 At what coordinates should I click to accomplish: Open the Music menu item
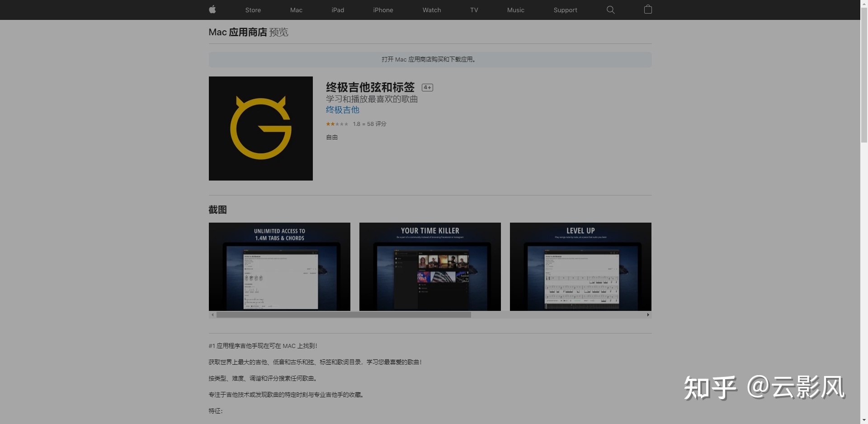click(x=516, y=10)
